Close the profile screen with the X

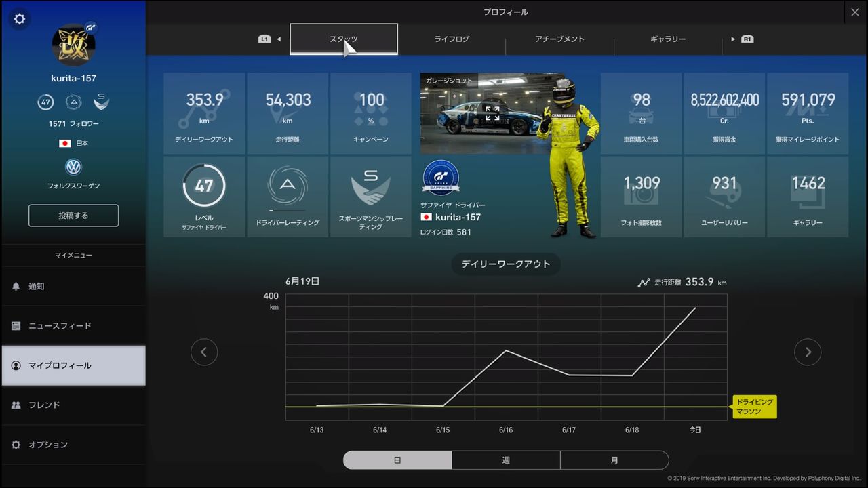(x=854, y=12)
